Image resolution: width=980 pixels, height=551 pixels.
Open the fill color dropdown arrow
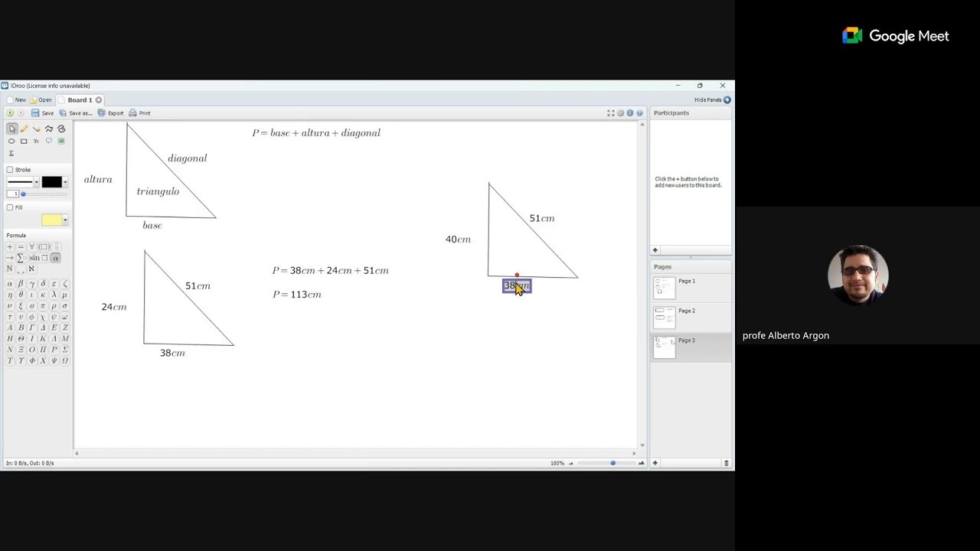click(65, 220)
